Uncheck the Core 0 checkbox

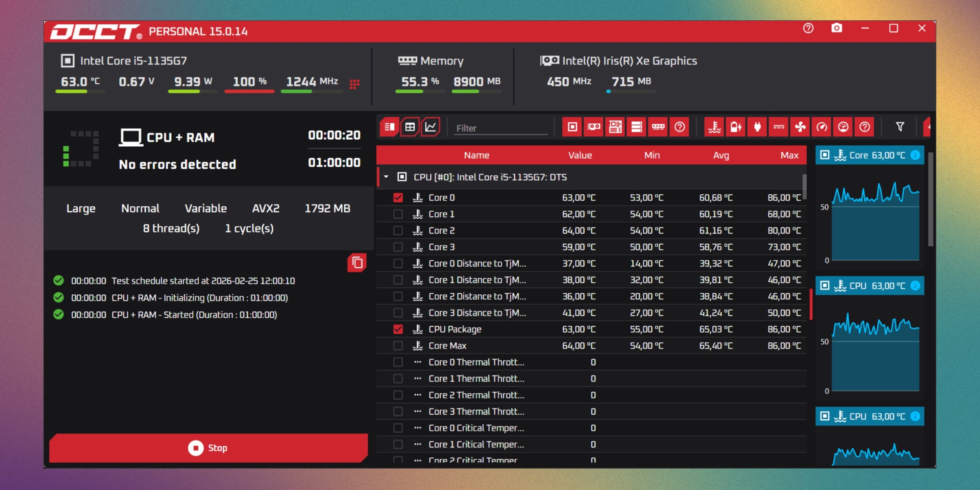point(398,198)
